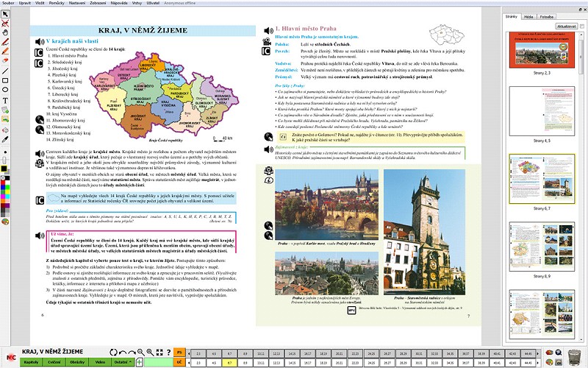Open the Cvičení section
The image size is (588, 368).
click(54, 362)
